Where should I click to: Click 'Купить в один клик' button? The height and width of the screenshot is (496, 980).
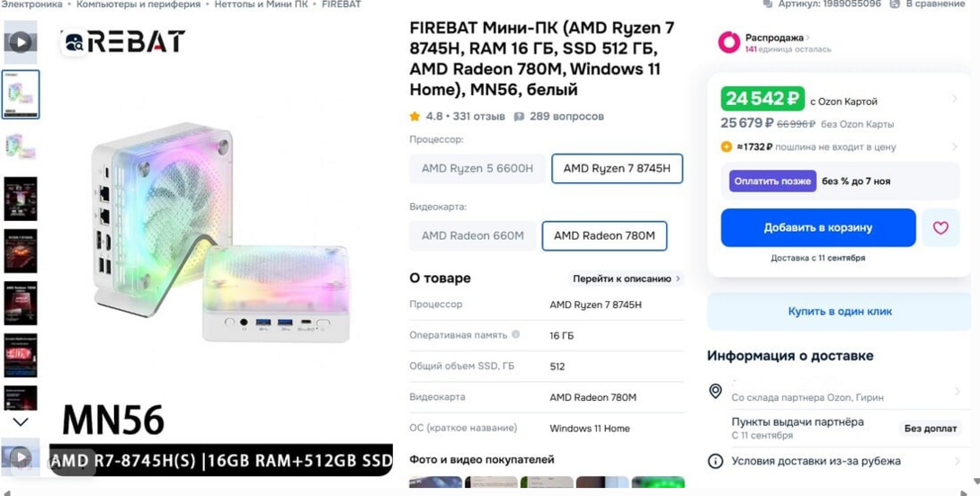tap(840, 312)
